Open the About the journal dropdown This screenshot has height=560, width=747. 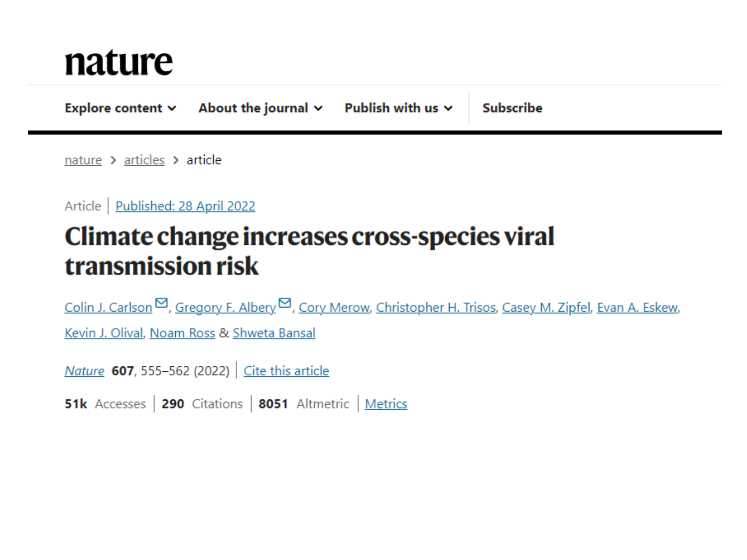tap(260, 108)
